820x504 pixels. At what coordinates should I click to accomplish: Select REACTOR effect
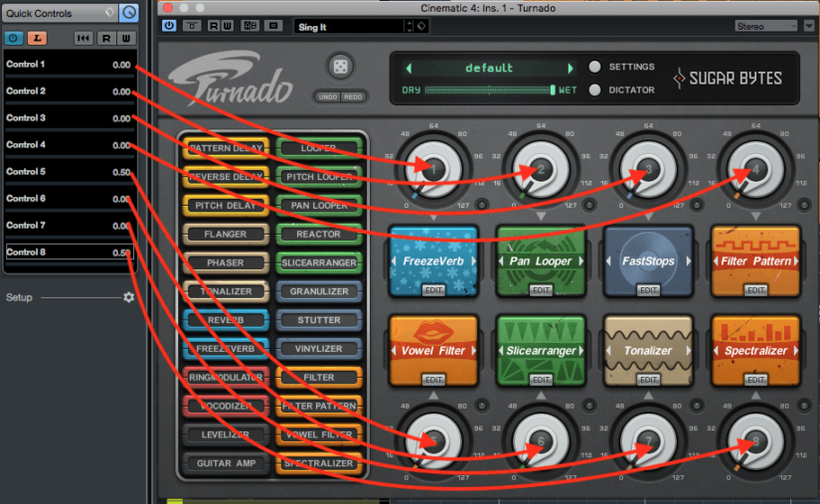pyautogui.click(x=318, y=235)
